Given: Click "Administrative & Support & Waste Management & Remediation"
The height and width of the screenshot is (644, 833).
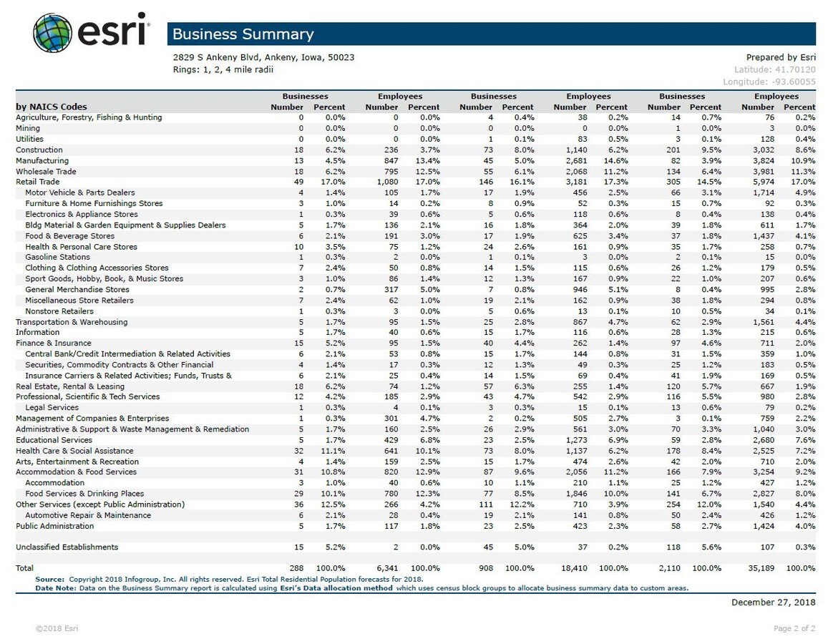Looking at the screenshot, I should tap(132, 429).
